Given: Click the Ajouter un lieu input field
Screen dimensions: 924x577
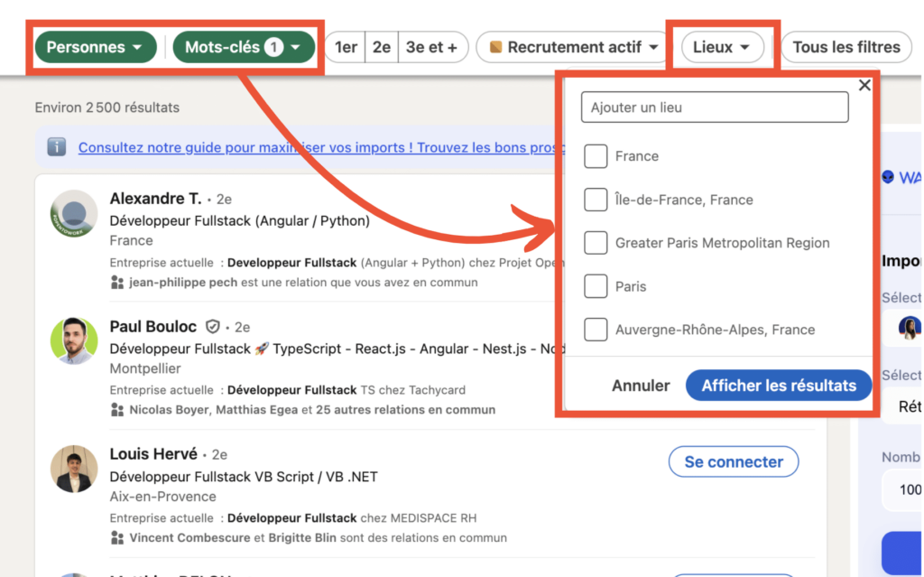Looking at the screenshot, I should click(x=715, y=107).
